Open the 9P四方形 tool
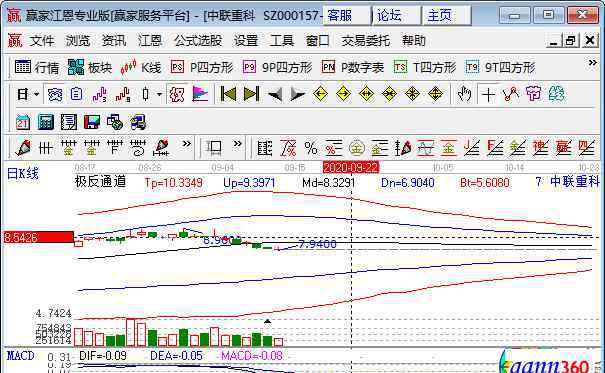 pyautogui.click(x=277, y=68)
